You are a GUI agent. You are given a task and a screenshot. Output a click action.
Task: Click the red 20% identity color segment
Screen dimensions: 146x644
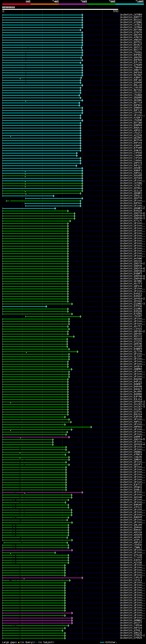click(x=16, y=4)
